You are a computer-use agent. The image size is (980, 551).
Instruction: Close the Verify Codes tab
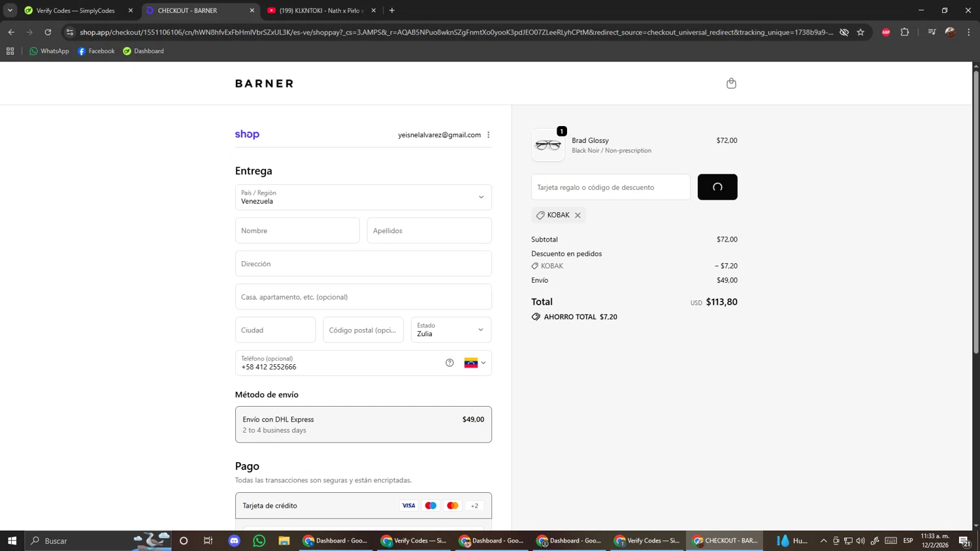pos(130,10)
